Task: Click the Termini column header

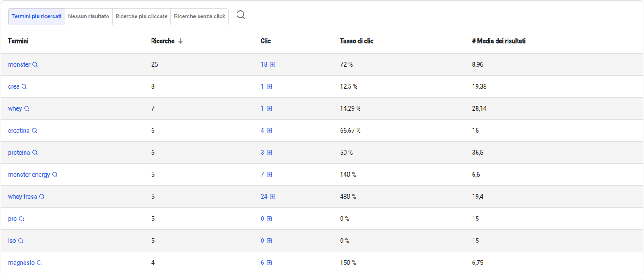Action: pos(18,41)
